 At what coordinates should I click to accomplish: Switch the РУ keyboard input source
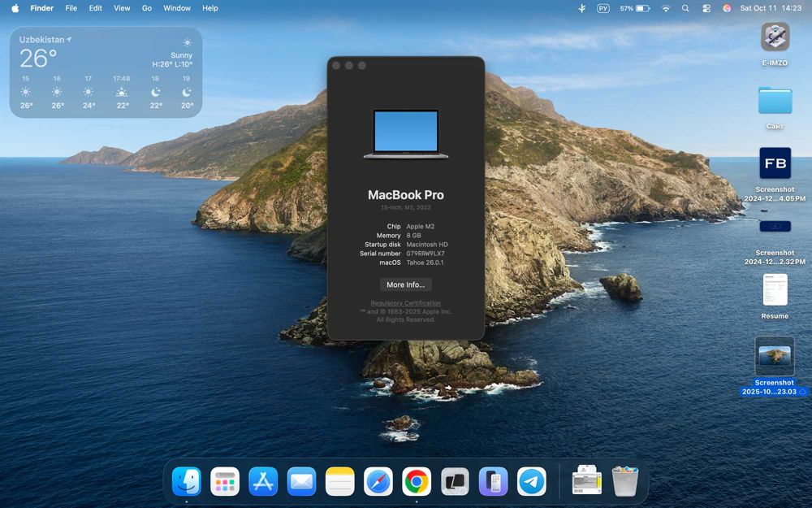point(603,8)
